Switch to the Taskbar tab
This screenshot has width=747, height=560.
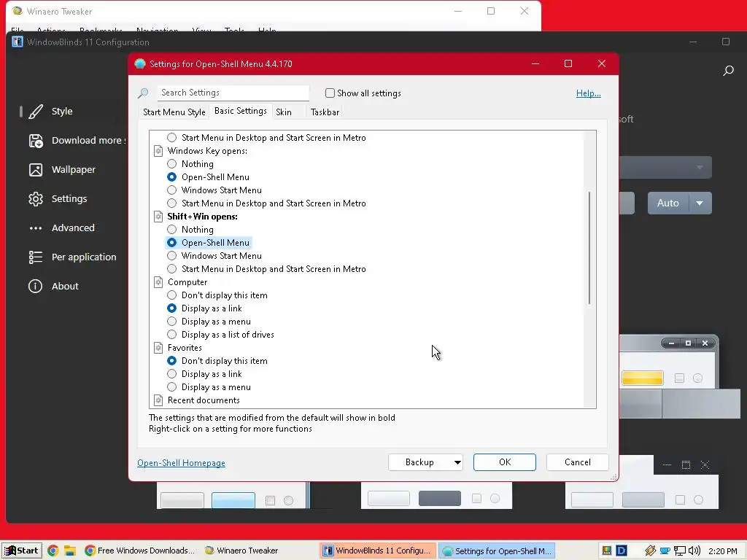pos(325,112)
